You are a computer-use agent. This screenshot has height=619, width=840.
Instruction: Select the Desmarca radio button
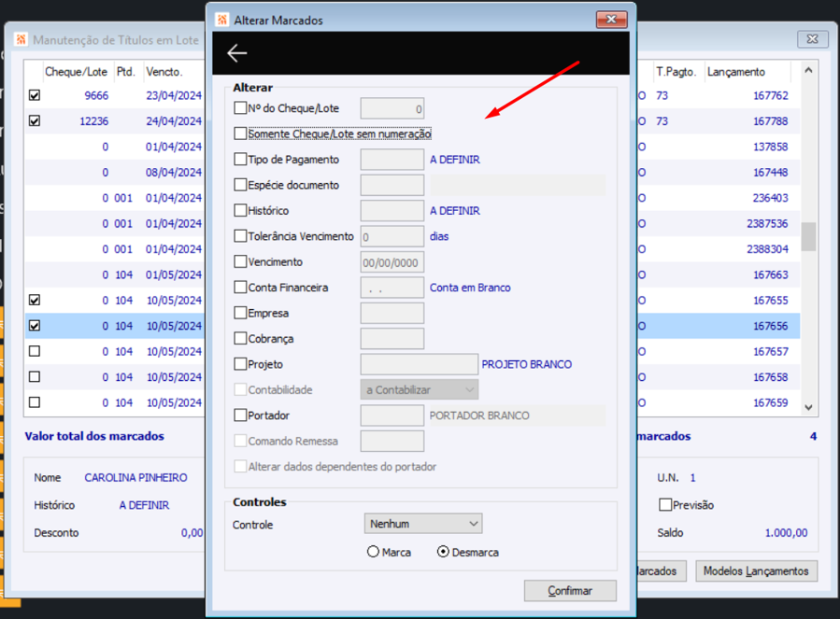(x=443, y=552)
